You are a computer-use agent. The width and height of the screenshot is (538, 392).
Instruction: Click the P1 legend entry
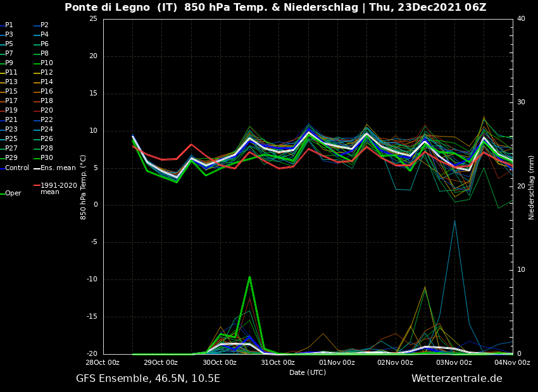pos(9,25)
